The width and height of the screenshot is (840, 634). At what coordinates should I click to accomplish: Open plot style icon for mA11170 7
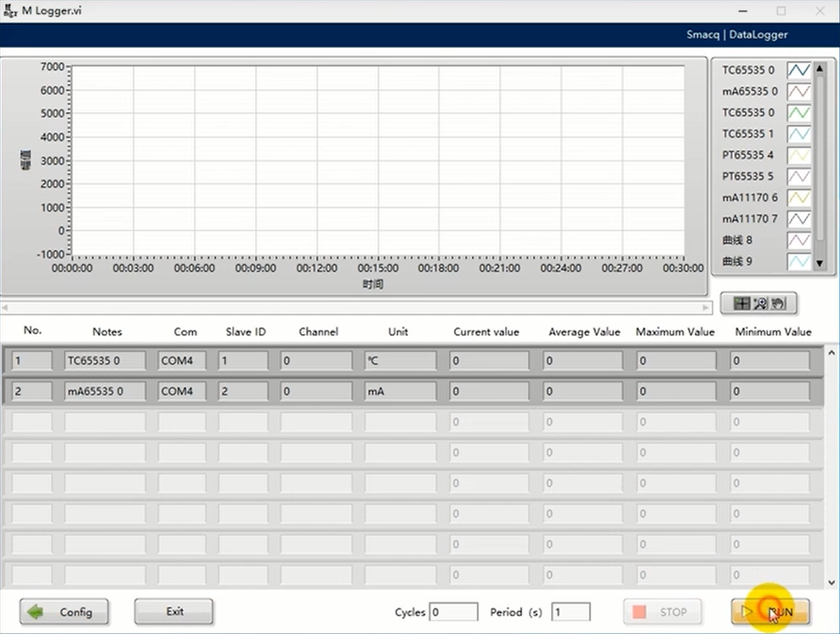click(x=798, y=219)
